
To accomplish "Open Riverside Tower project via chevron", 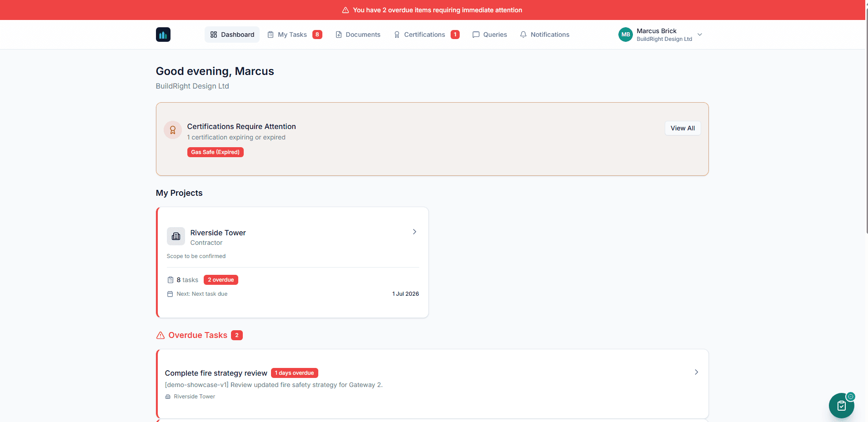I will coord(415,232).
